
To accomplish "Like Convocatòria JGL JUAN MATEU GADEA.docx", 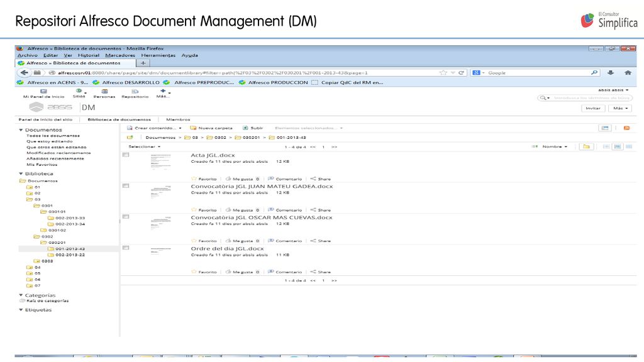I will pyautogui.click(x=228, y=210).
